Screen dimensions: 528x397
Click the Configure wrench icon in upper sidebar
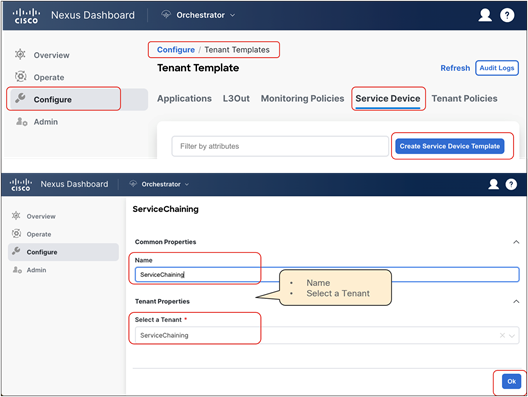(20, 98)
